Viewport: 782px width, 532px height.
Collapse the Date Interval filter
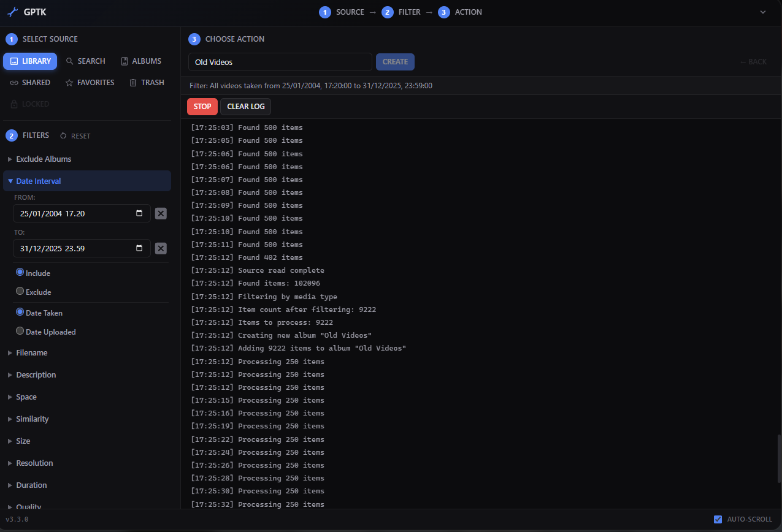(x=87, y=181)
